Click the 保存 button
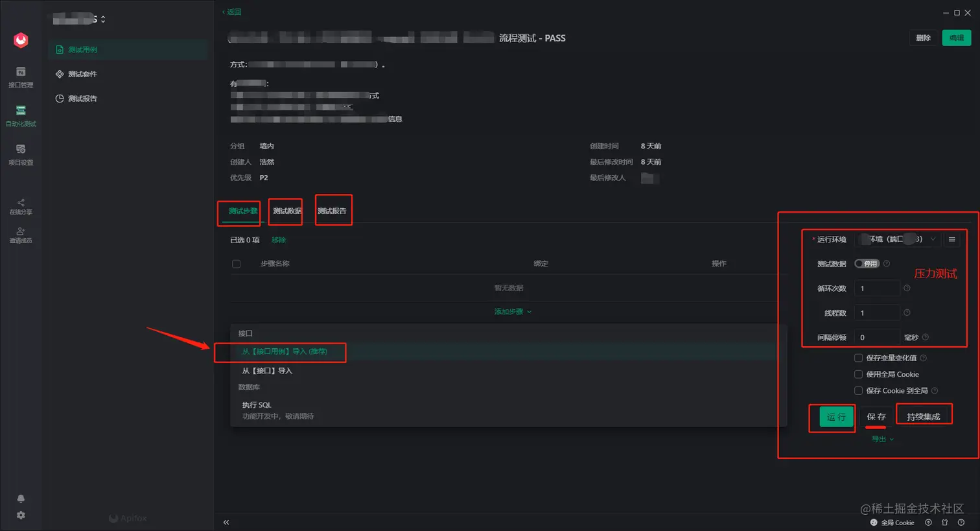This screenshot has width=980, height=531. point(876,417)
